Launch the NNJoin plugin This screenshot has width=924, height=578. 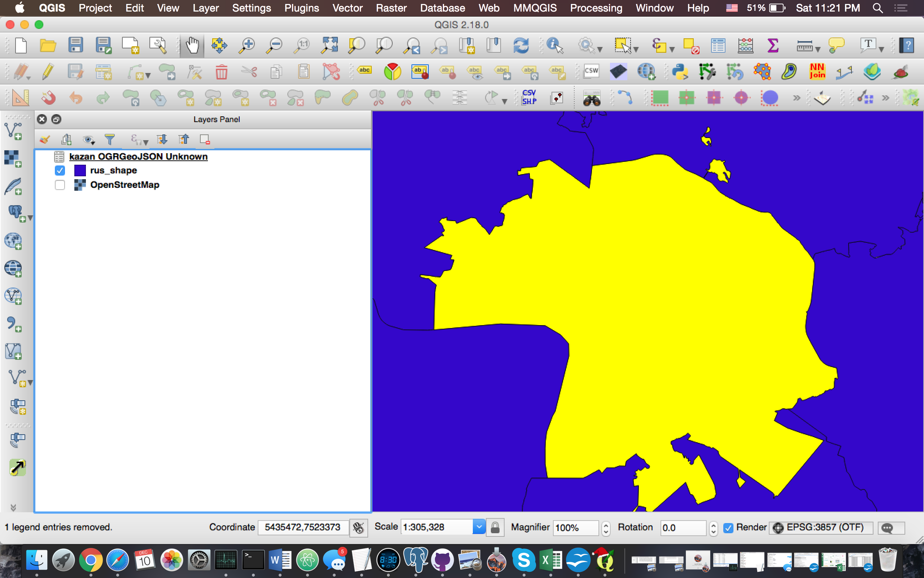pyautogui.click(x=817, y=71)
